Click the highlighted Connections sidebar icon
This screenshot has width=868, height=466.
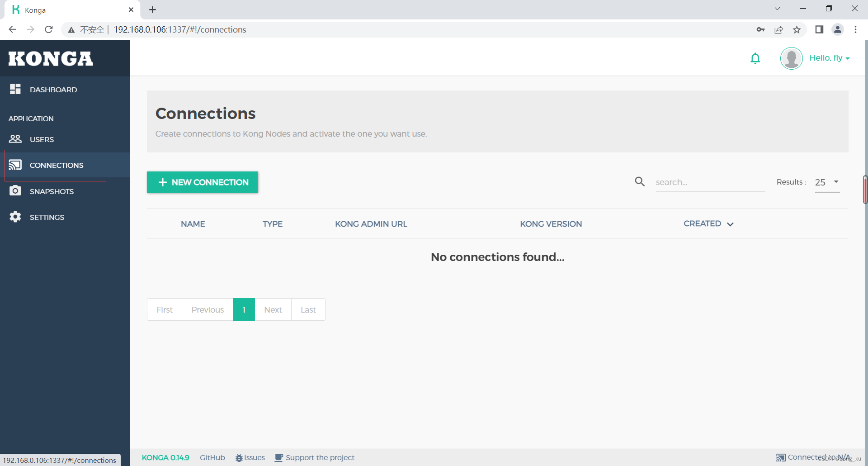[16, 165]
